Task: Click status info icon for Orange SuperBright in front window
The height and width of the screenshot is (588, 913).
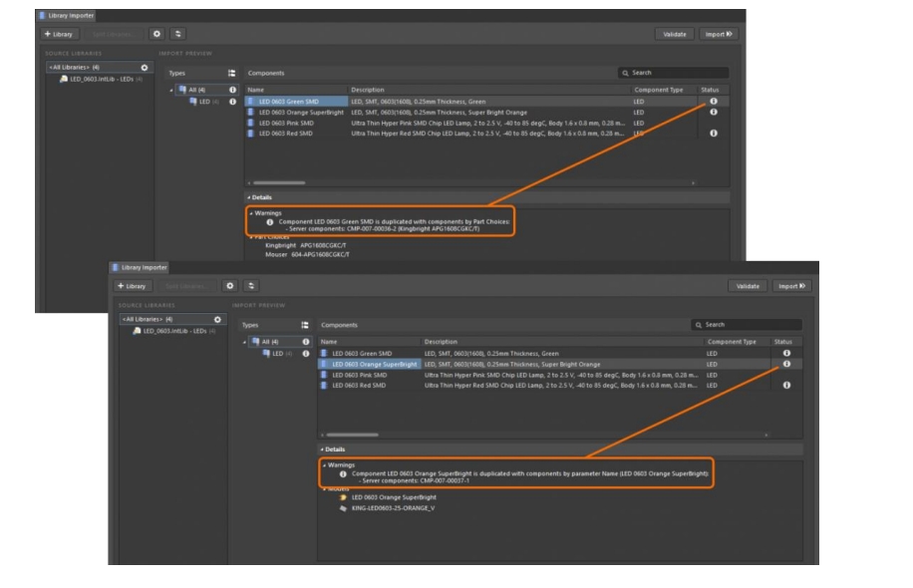Action: 786,365
